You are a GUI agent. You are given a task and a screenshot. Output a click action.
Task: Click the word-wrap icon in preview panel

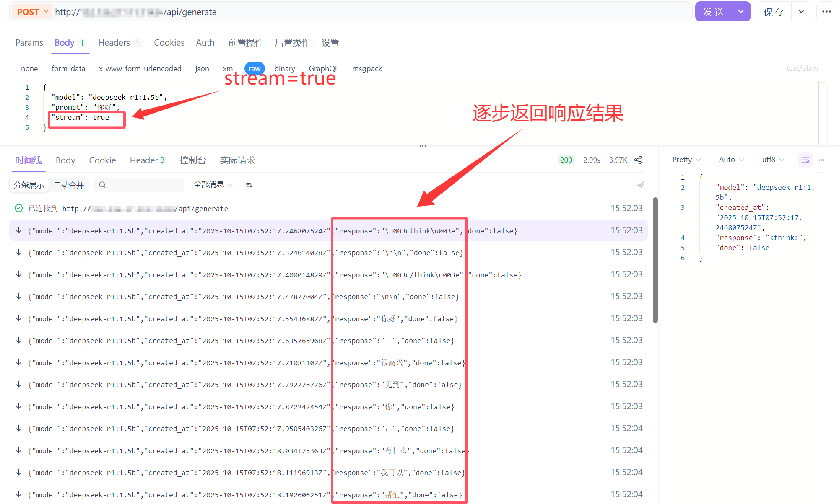[805, 160]
